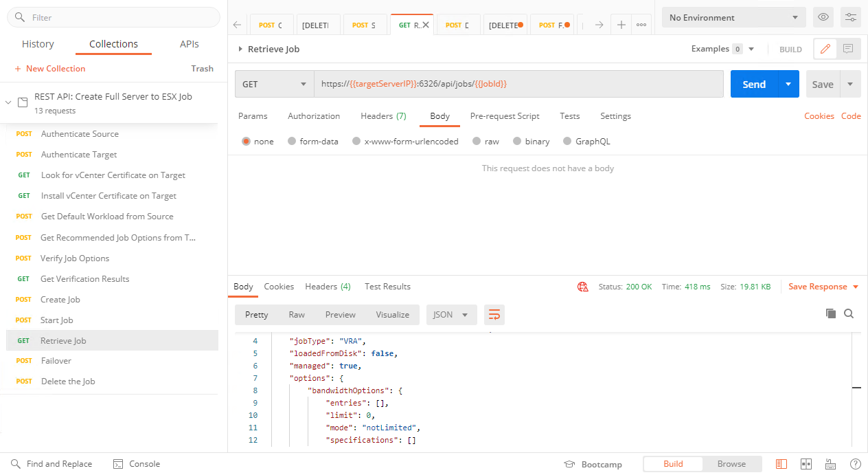Screen dimensions: 868x475
Task: Click the New Collection link
Action: click(x=50, y=69)
